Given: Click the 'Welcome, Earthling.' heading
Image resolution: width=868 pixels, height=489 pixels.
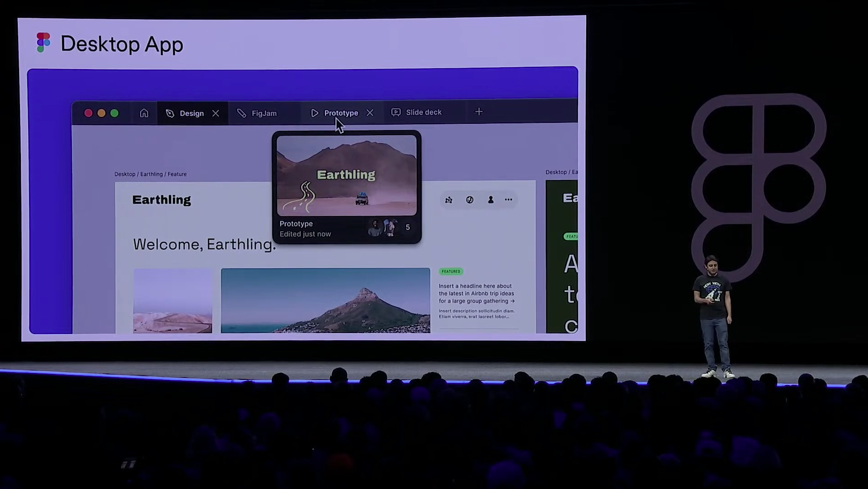Looking at the screenshot, I should pos(205,245).
